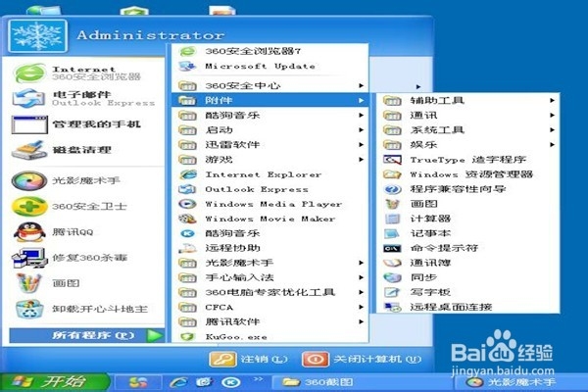
Task: Click the 卸载开心斗地主 recycle icon
Action: (x=29, y=309)
